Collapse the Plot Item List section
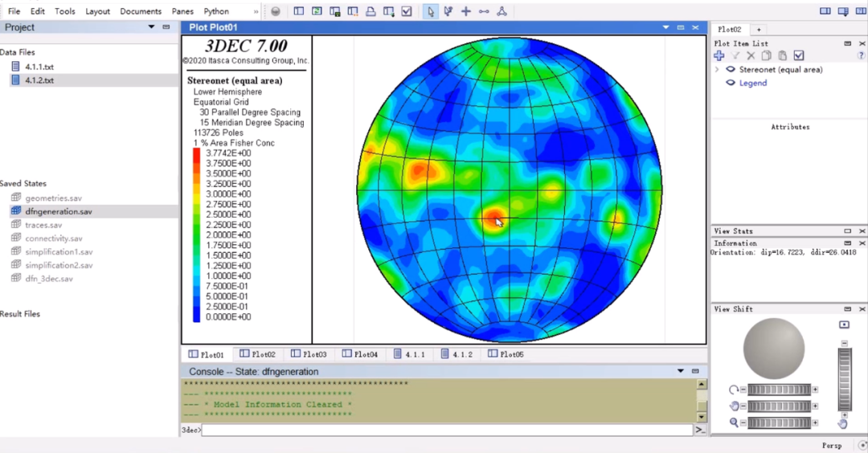Image resolution: width=868 pixels, height=453 pixels. coord(848,43)
